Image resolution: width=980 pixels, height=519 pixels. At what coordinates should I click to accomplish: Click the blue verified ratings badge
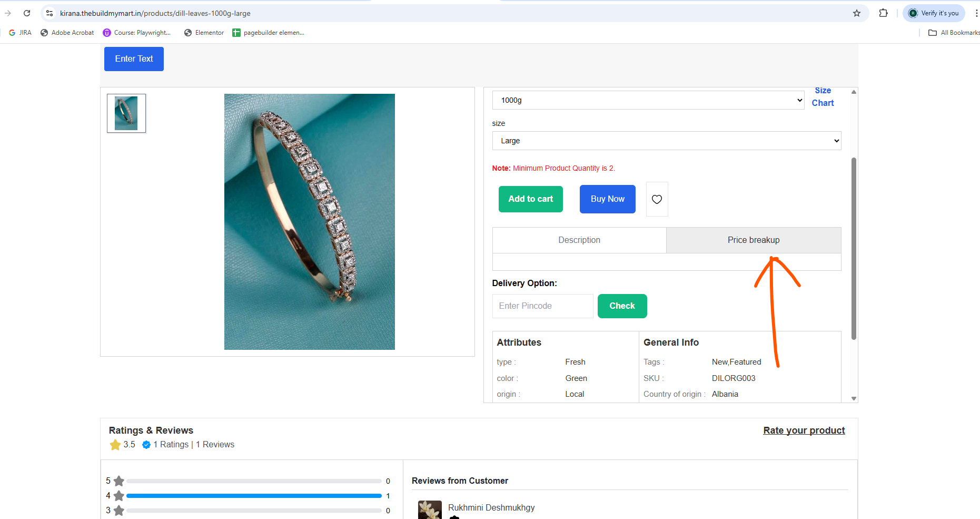point(146,445)
